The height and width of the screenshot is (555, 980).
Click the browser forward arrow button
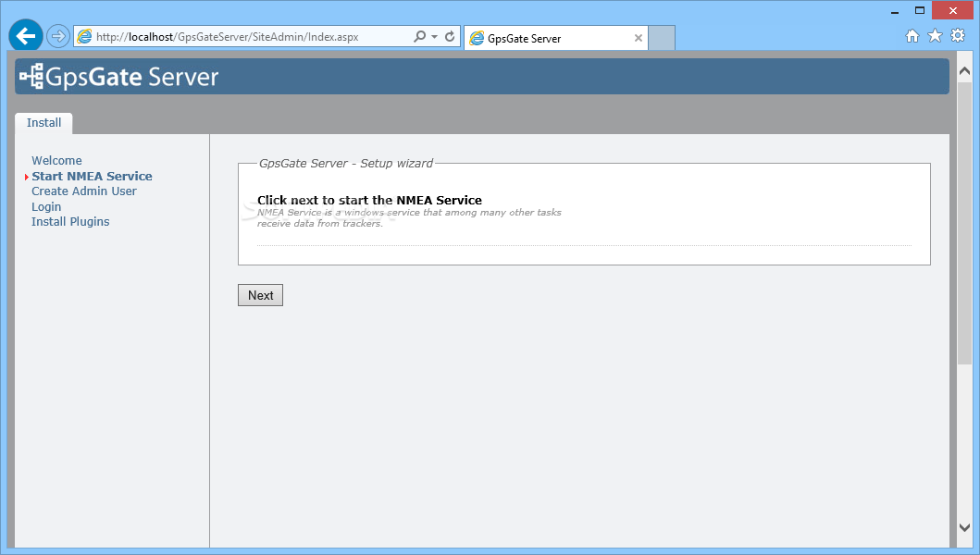click(x=57, y=36)
